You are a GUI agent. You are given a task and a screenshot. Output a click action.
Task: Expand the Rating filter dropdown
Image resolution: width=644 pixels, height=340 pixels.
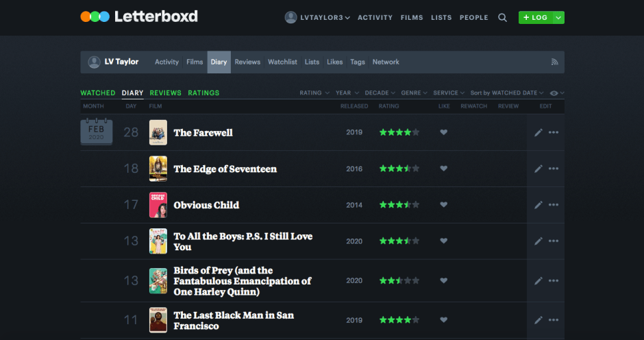point(313,93)
